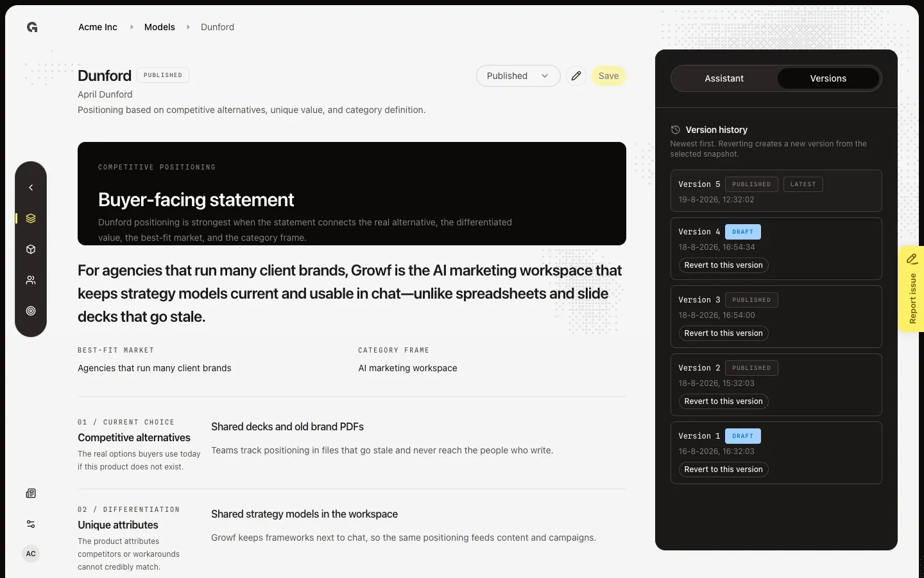Click the Growf logo icon
The image size is (924, 578).
pos(32,27)
